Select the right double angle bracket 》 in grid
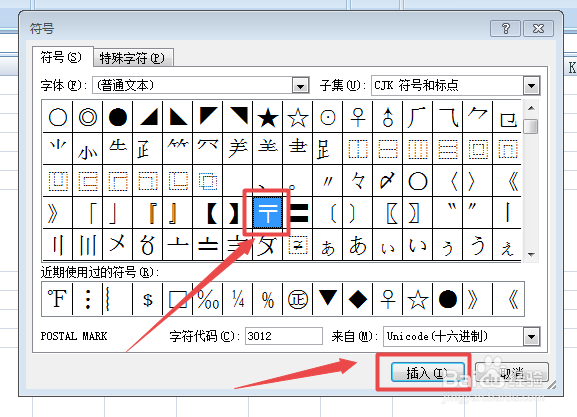 pos(58,213)
